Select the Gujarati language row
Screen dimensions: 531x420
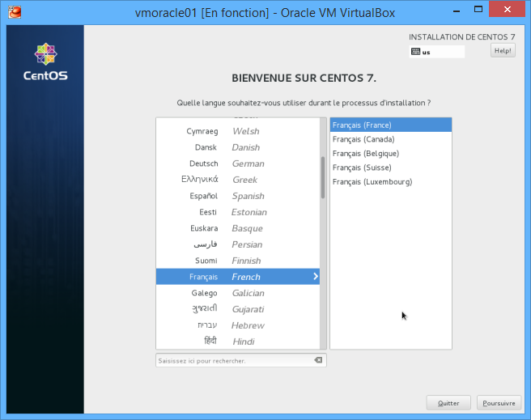click(238, 309)
